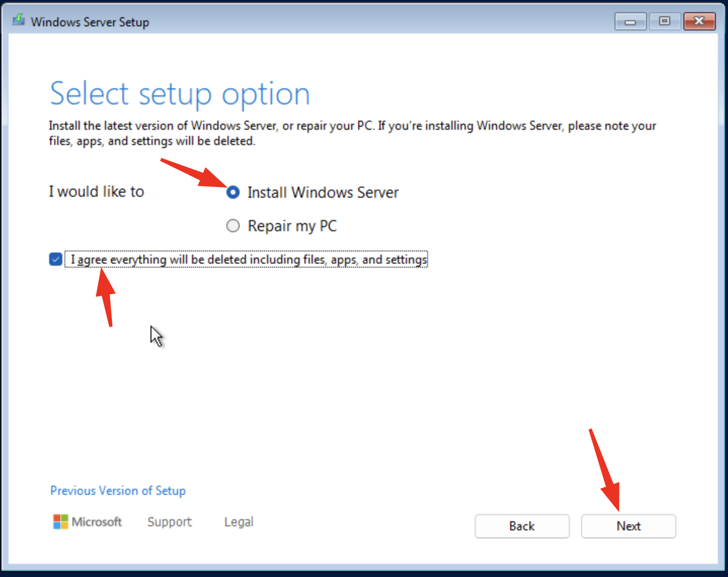Select the Install Windows Server radio button
Screen dimensions: 728x577
(233, 193)
